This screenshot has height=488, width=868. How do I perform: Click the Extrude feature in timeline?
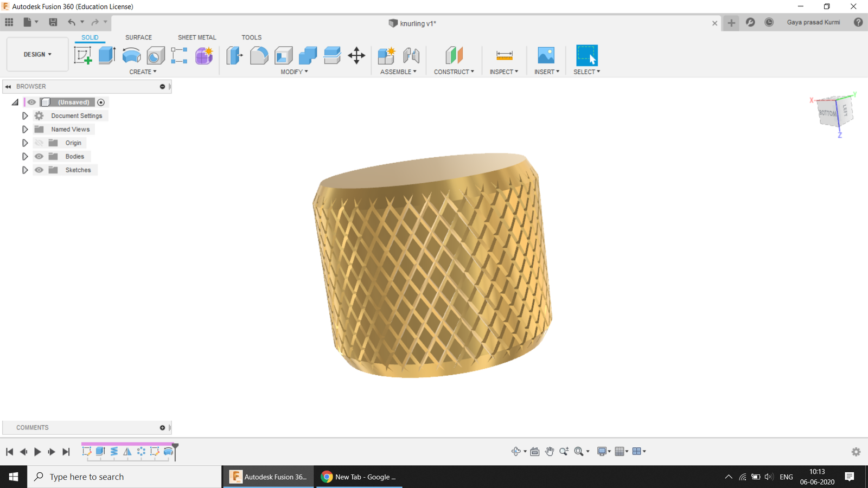click(x=100, y=451)
